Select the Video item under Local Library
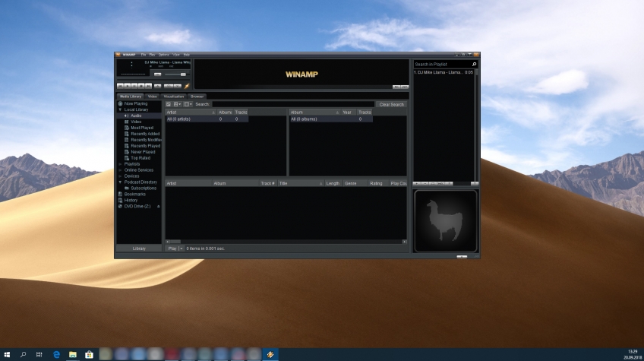Image resolution: width=644 pixels, height=361 pixels. tap(136, 122)
